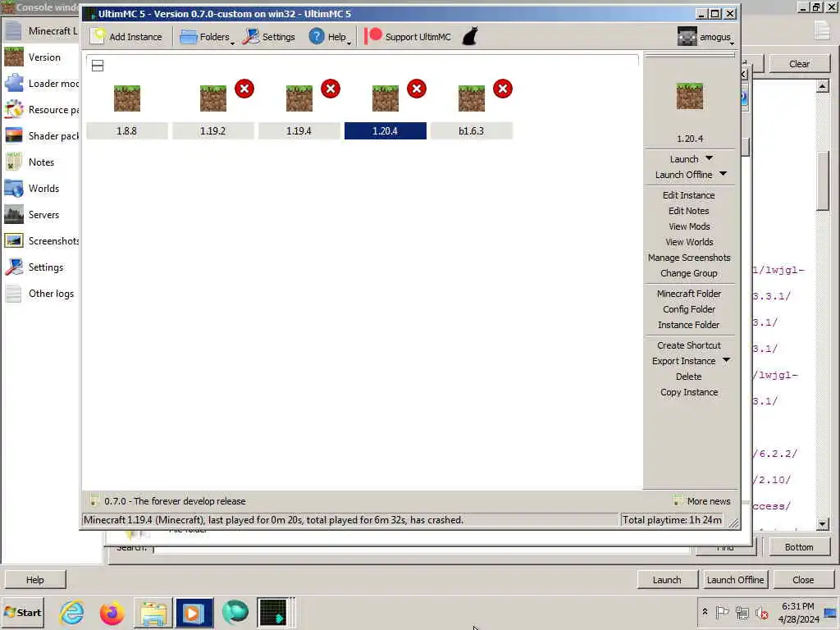This screenshot has width=840, height=630.
Task: Click the highlighted 1.20.4 instance label
Action: coord(386,130)
